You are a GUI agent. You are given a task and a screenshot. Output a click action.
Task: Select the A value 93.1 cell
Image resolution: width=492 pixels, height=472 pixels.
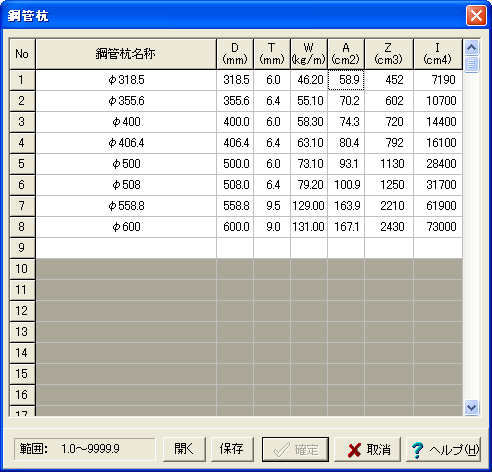[x=346, y=164]
